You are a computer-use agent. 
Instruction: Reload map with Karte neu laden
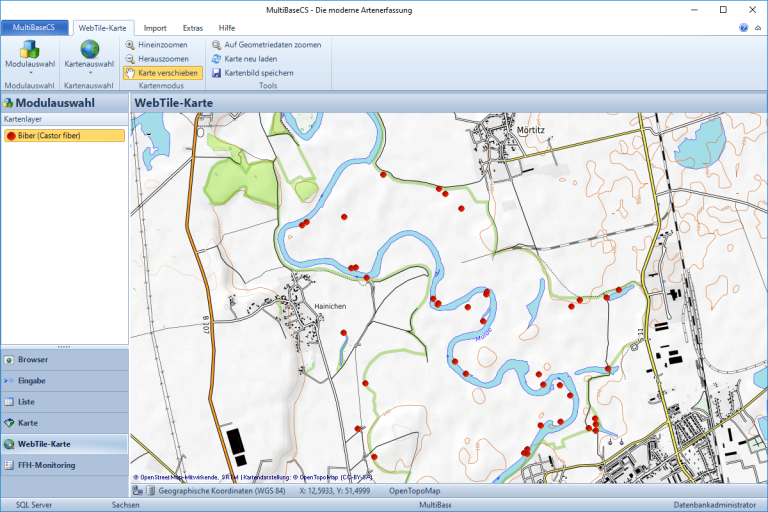pos(250,59)
